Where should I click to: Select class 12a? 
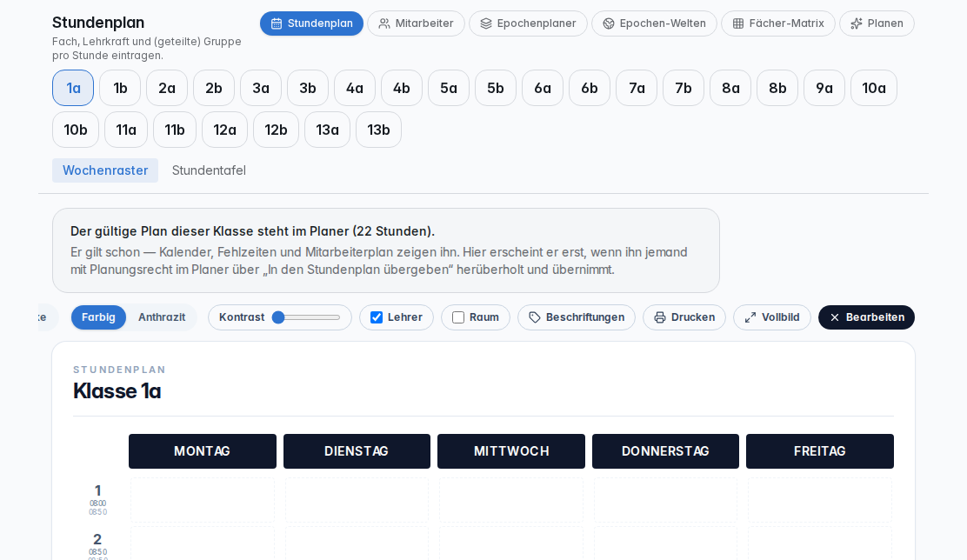[x=225, y=130]
